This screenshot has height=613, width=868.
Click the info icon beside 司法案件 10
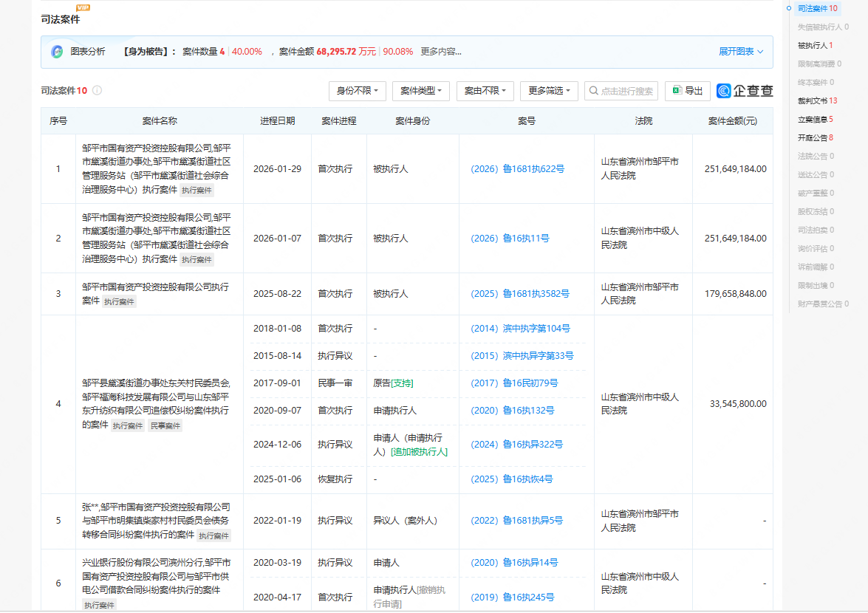pyautogui.click(x=97, y=91)
